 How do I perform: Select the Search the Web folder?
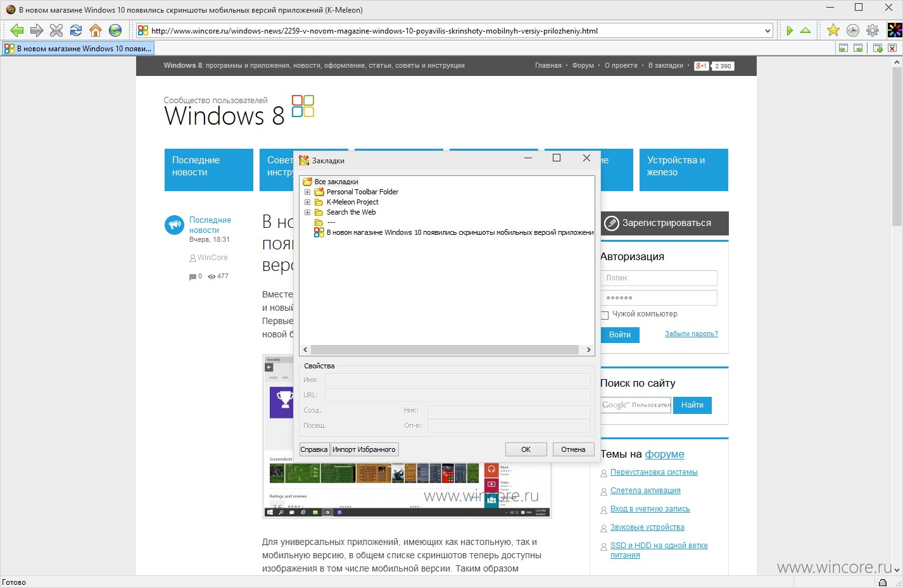(x=351, y=212)
